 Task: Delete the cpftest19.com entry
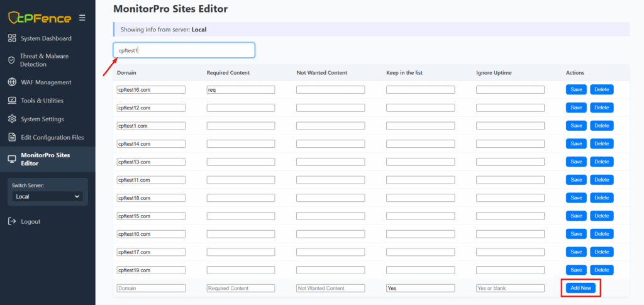tap(601, 270)
